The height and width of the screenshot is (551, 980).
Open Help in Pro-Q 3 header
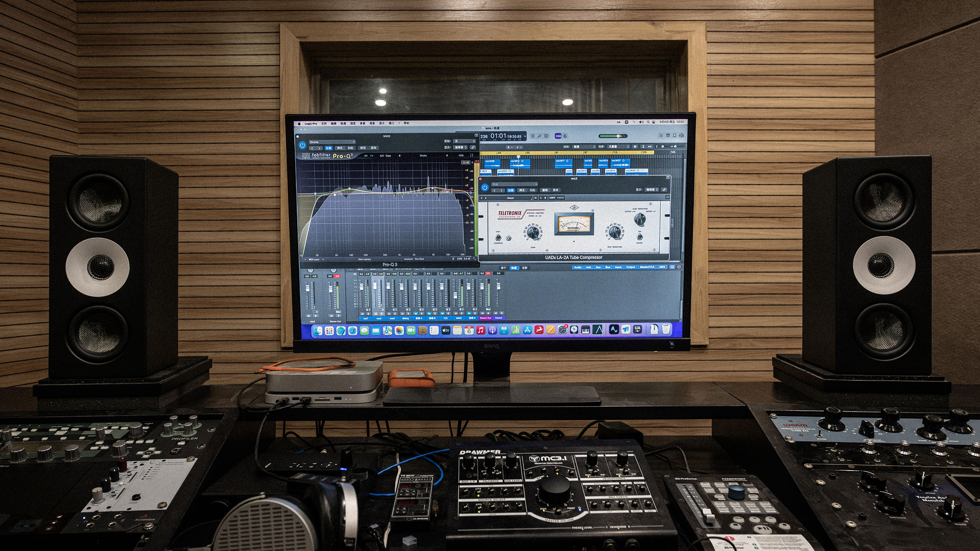(461, 156)
